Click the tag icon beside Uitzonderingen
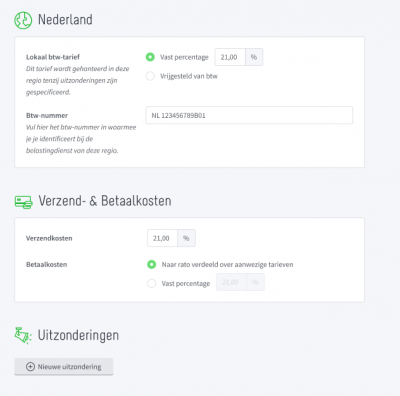The image size is (400, 396). (23, 335)
